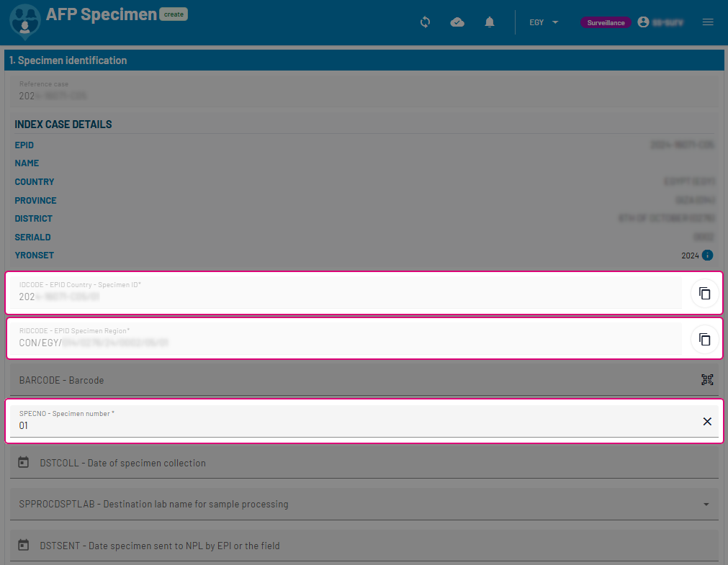Clear the Specimen number field

click(x=707, y=422)
